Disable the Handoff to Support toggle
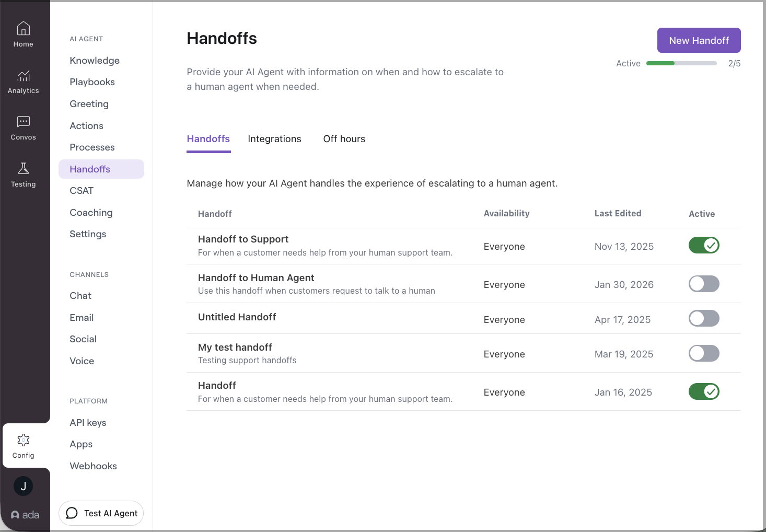766x532 pixels. (x=704, y=245)
